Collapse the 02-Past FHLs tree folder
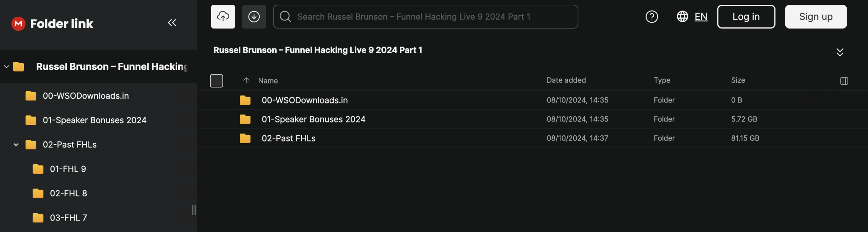 [x=16, y=145]
